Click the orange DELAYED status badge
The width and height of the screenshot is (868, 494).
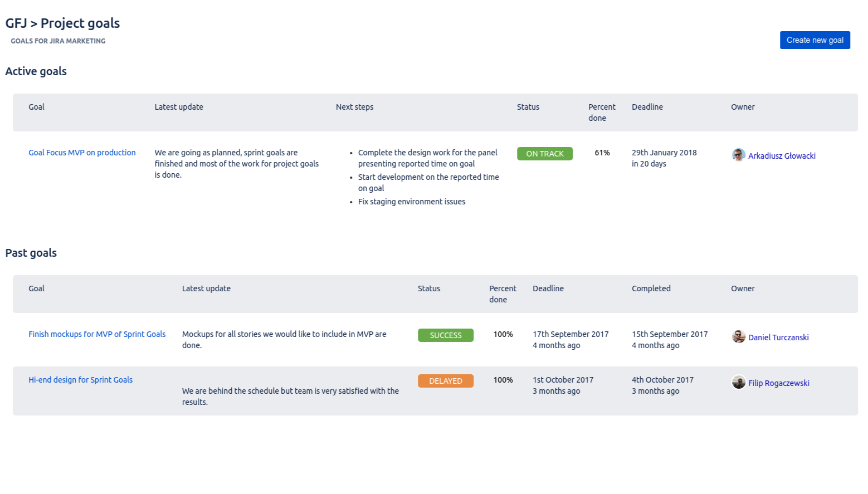click(445, 381)
